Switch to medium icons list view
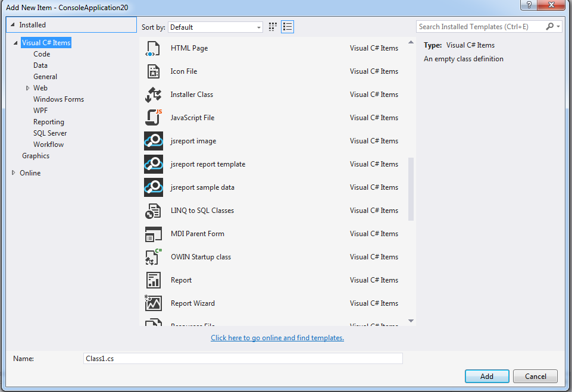572x392 pixels. (287, 27)
